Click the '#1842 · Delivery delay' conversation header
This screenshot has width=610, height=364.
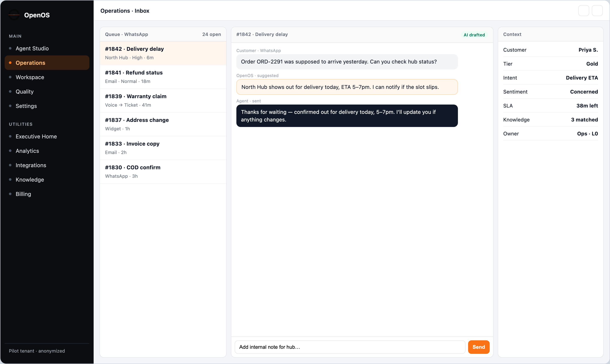(x=262, y=34)
